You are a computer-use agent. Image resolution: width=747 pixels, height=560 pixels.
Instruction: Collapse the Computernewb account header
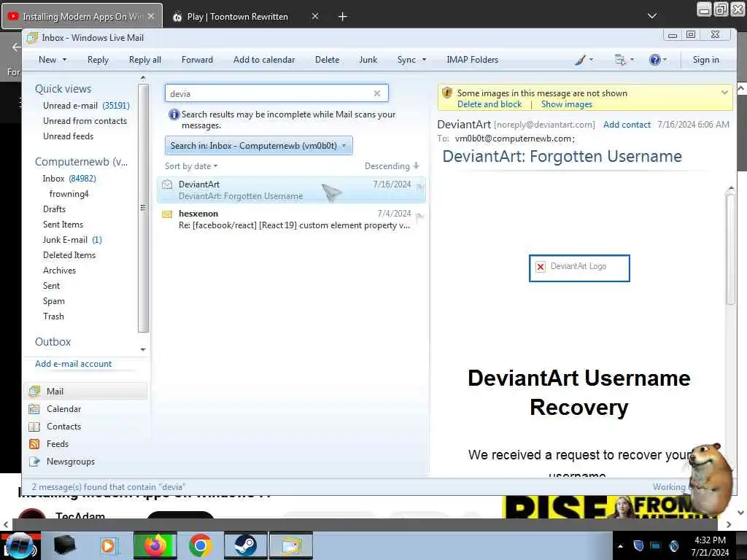click(x=81, y=162)
